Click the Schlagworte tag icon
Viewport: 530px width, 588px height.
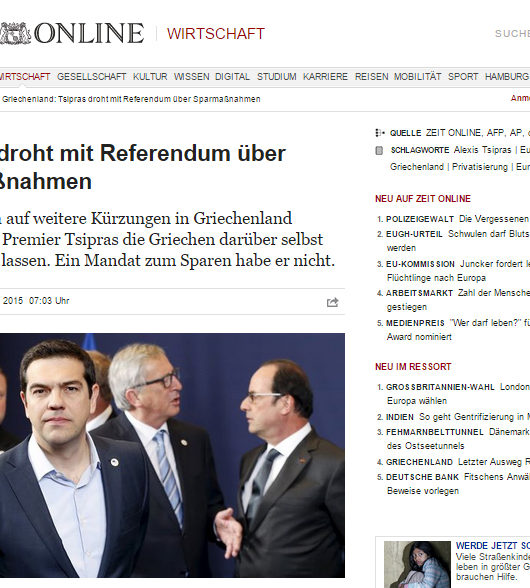point(379,150)
